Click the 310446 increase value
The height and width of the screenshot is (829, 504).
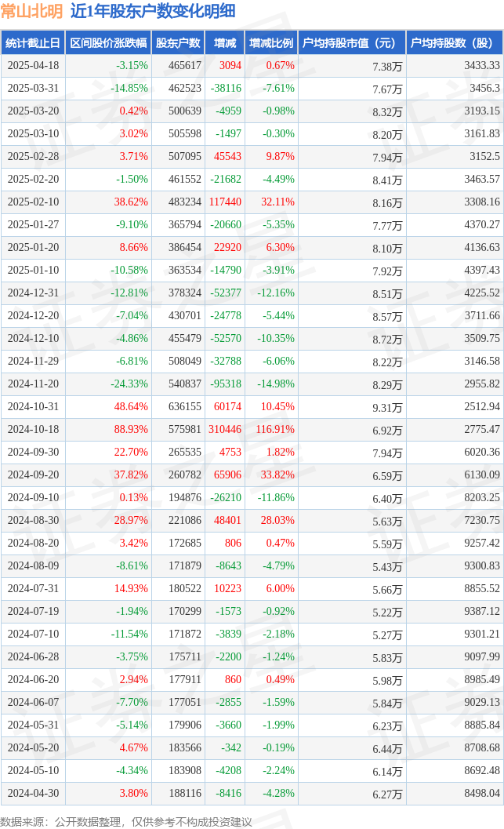click(x=225, y=429)
